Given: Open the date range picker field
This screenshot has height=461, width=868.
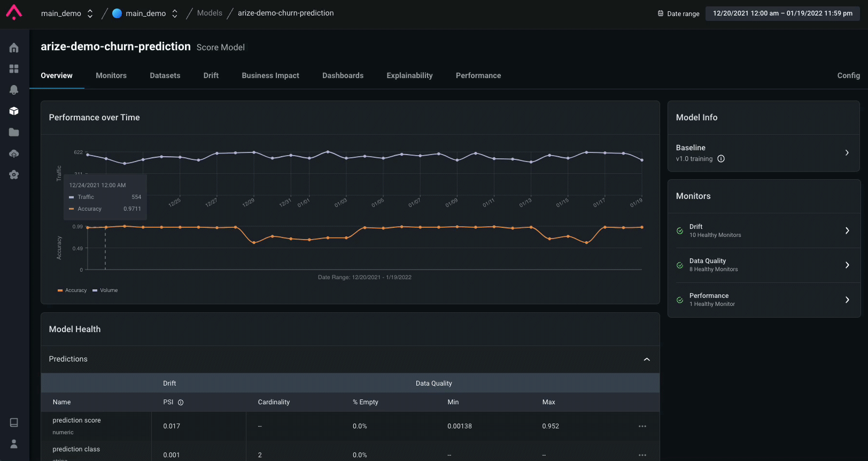Looking at the screenshot, I should (x=782, y=13).
